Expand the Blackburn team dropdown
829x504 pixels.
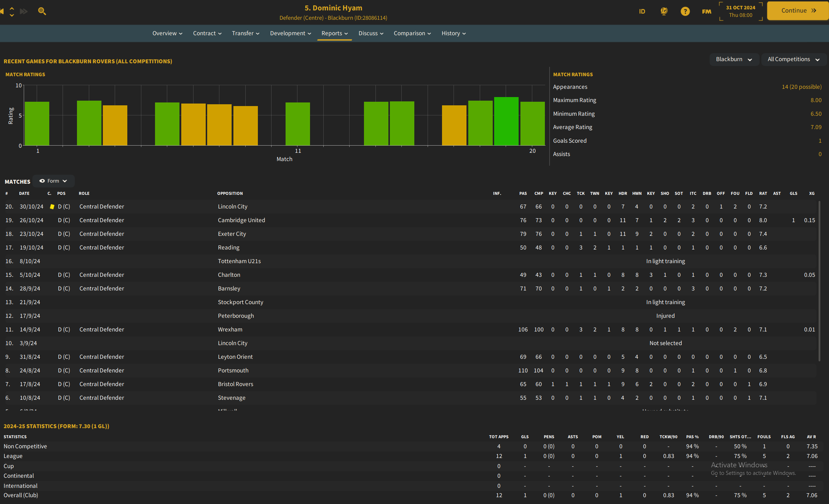tap(734, 59)
